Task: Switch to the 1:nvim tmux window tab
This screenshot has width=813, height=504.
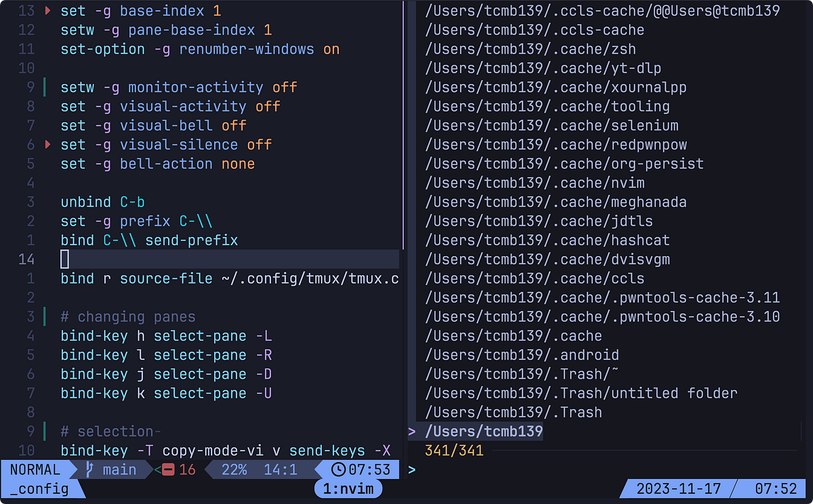Action: point(348,488)
